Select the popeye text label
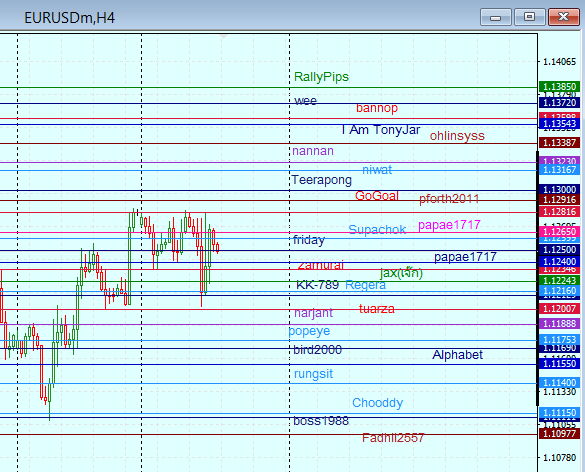Viewport: 585px width, 472px height. point(309,331)
